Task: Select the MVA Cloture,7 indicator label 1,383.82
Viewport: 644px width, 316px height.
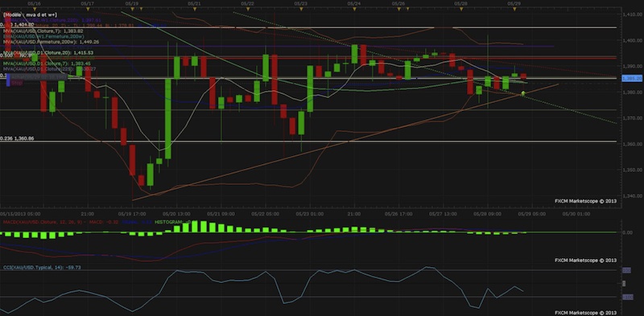Action: tap(43, 31)
